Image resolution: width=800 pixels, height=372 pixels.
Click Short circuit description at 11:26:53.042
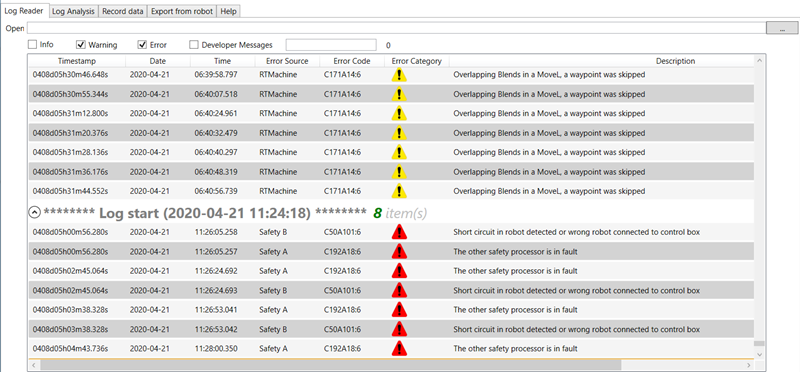click(577, 329)
